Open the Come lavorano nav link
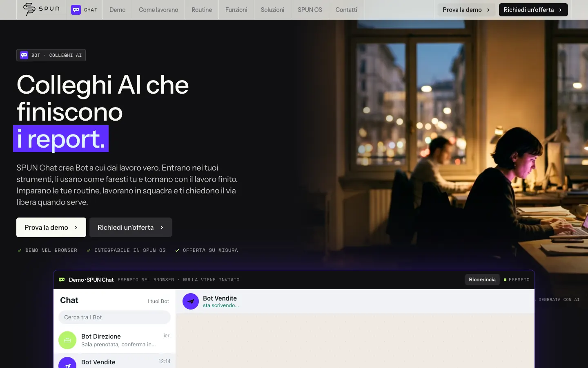 (x=158, y=10)
